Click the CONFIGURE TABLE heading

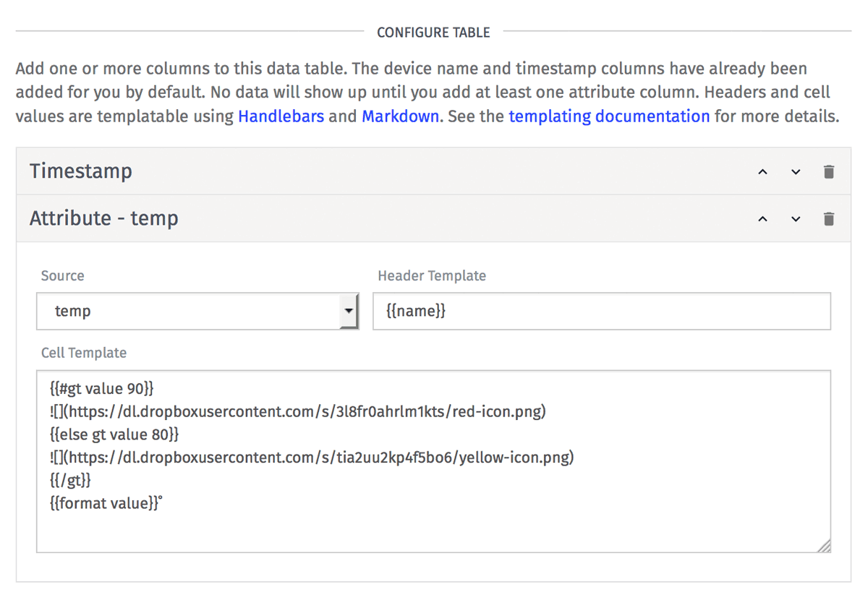(x=433, y=33)
